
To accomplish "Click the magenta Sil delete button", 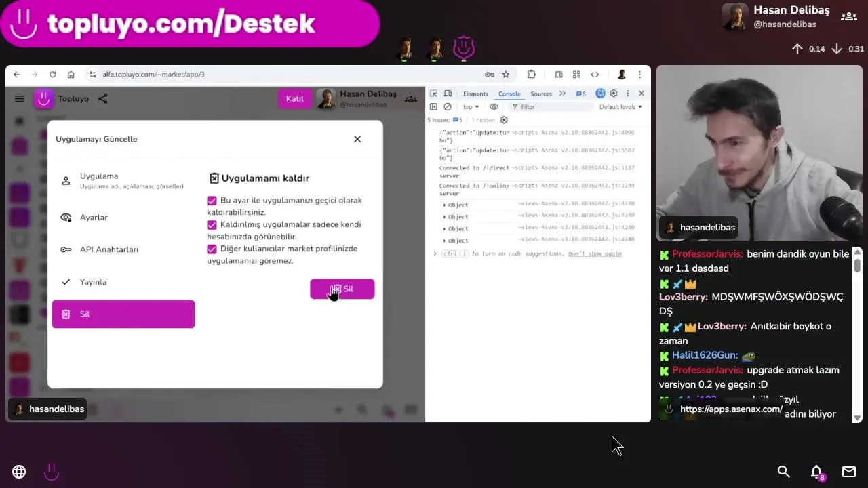I will pos(342,289).
